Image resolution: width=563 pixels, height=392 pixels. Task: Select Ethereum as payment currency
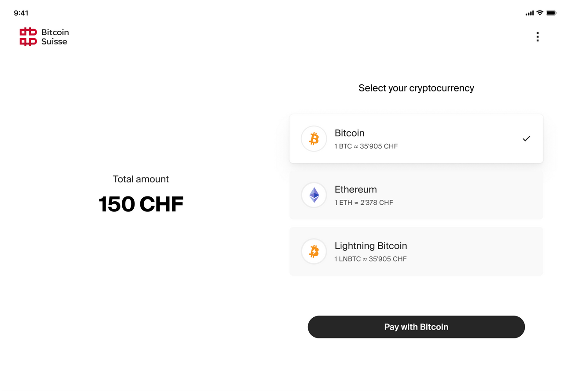(416, 195)
